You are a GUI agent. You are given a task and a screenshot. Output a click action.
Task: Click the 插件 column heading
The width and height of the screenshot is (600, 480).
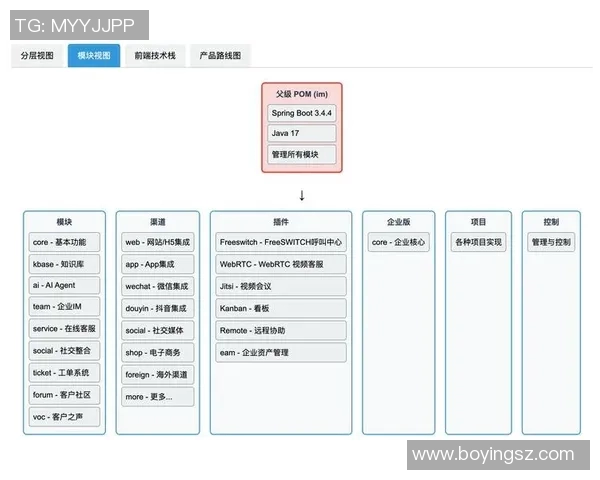pos(281,222)
